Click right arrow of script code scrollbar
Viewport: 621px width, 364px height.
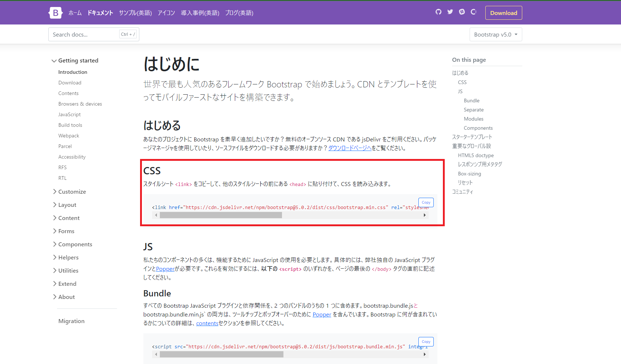click(x=425, y=354)
